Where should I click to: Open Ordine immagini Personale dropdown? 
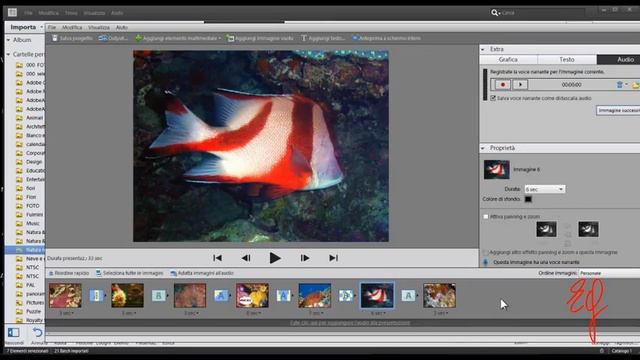click(x=609, y=273)
